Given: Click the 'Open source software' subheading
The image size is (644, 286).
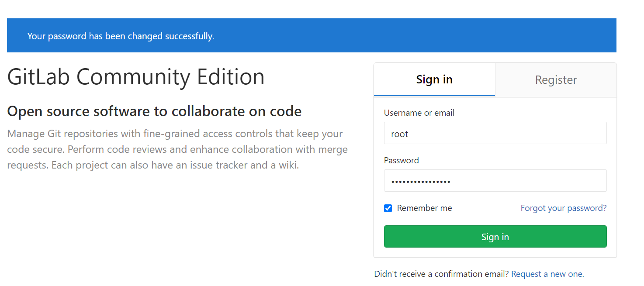Looking at the screenshot, I should click(154, 111).
